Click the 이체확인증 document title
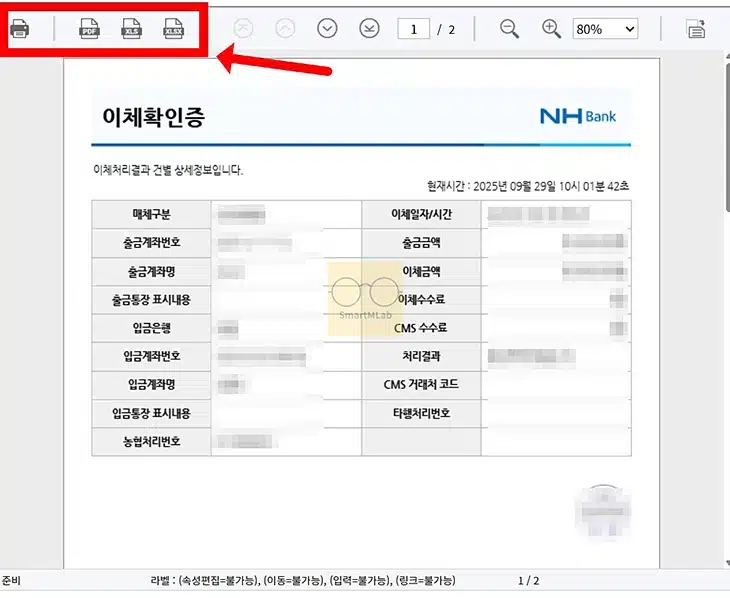This screenshot has width=730, height=598. click(153, 117)
